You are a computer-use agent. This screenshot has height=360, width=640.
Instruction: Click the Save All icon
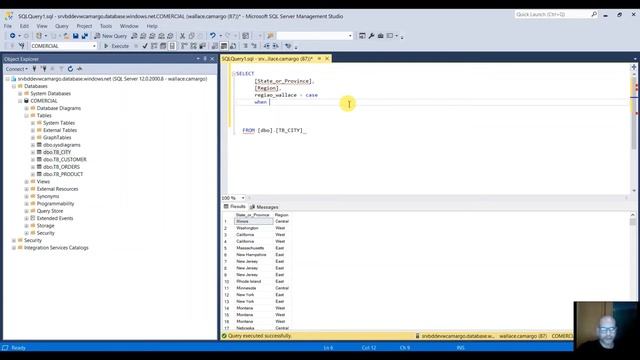coord(85,36)
